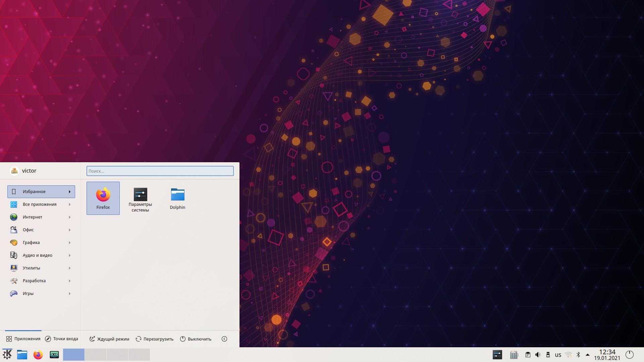Open the volume icon in the system tray
The image size is (644, 362).
pos(538,355)
